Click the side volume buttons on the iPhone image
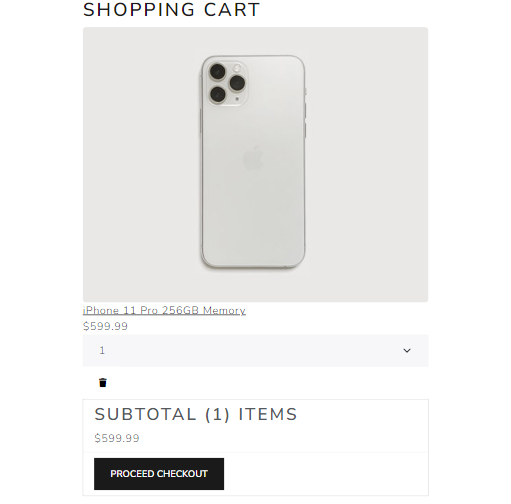This screenshot has height=504, width=511. 305,120
